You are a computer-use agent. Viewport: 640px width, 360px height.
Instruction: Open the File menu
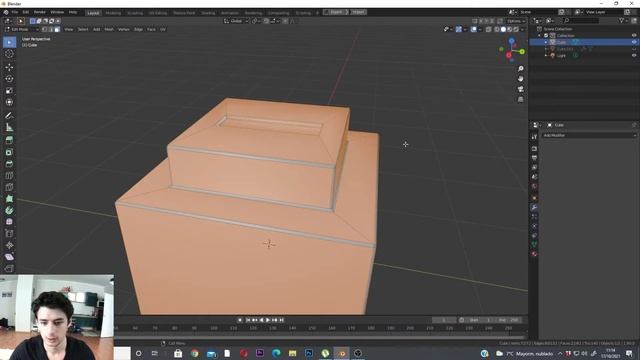(15, 12)
